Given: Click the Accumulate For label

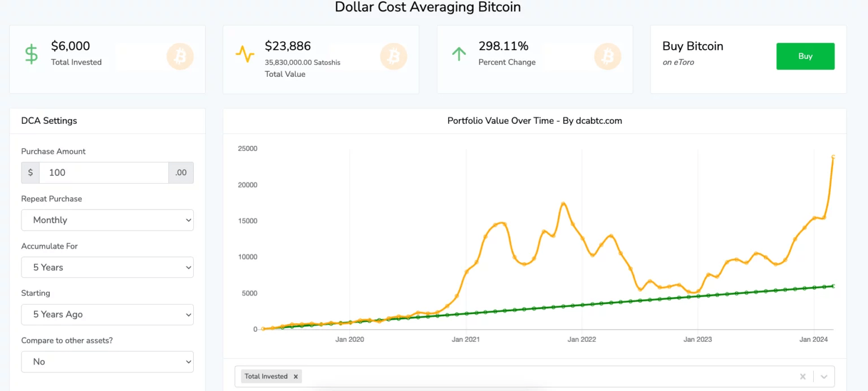Looking at the screenshot, I should pos(50,246).
